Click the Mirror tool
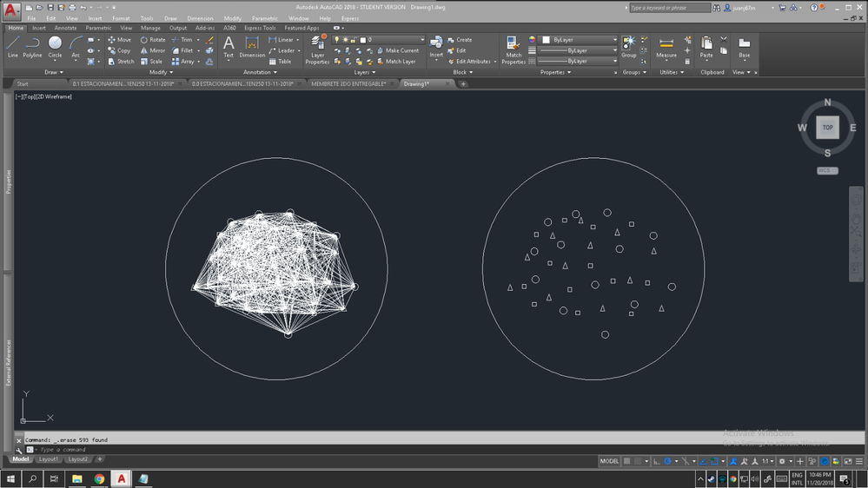 (x=153, y=50)
